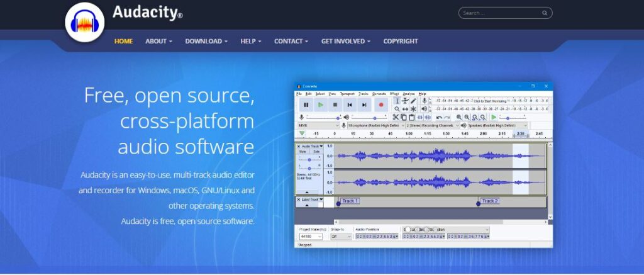Click the Silence audio icon

428,118
